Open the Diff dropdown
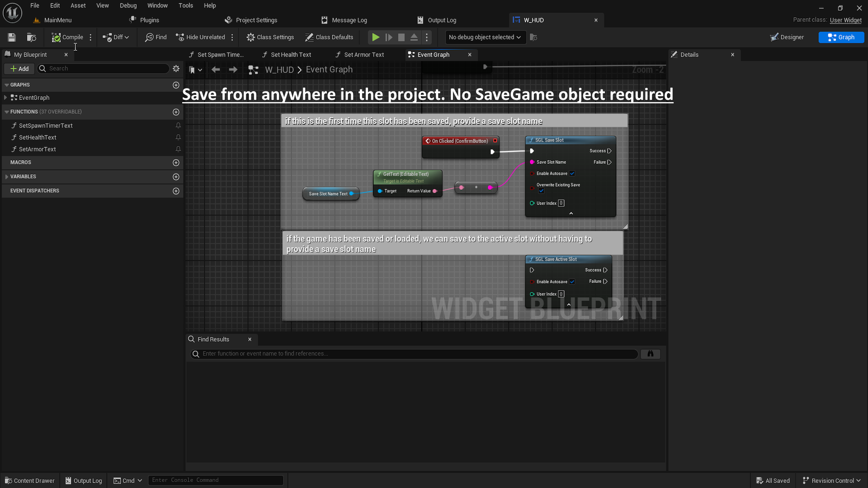This screenshot has height=488, width=868. (x=116, y=38)
